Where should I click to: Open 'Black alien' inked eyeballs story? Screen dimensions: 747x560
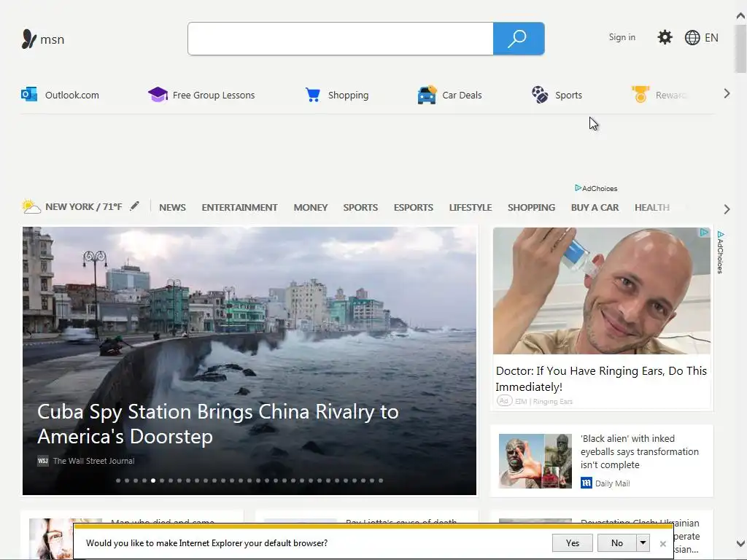coord(639,451)
